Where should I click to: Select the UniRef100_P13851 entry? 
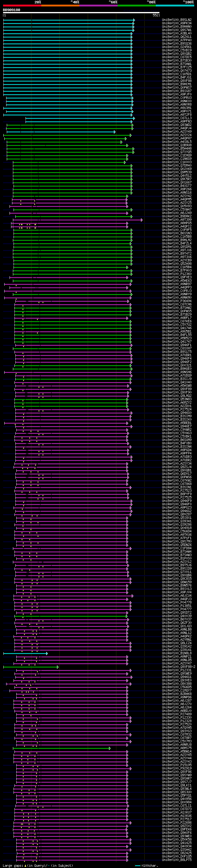(177, 606)
